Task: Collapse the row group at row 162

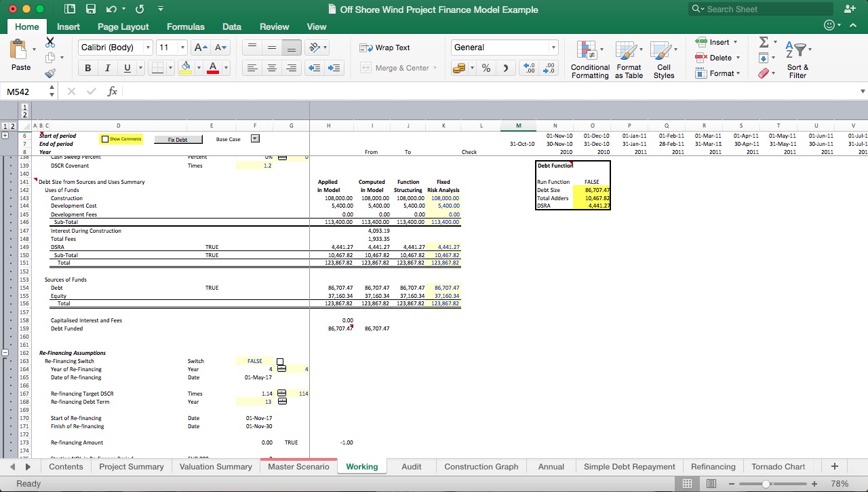Action: click(x=5, y=353)
